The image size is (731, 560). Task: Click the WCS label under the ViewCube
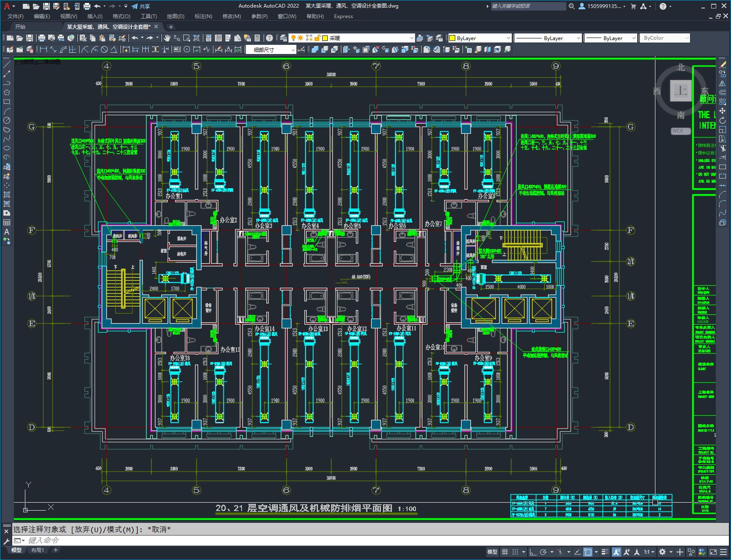click(678, 131)
